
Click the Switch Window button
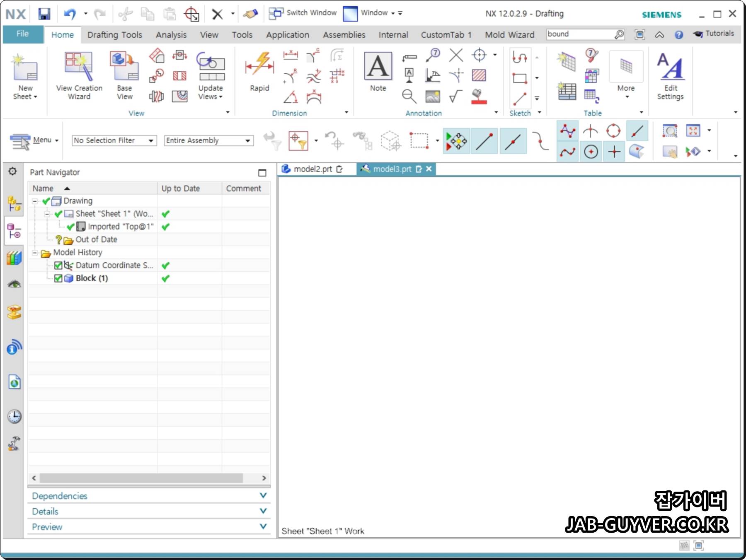(x=303, y=13)
